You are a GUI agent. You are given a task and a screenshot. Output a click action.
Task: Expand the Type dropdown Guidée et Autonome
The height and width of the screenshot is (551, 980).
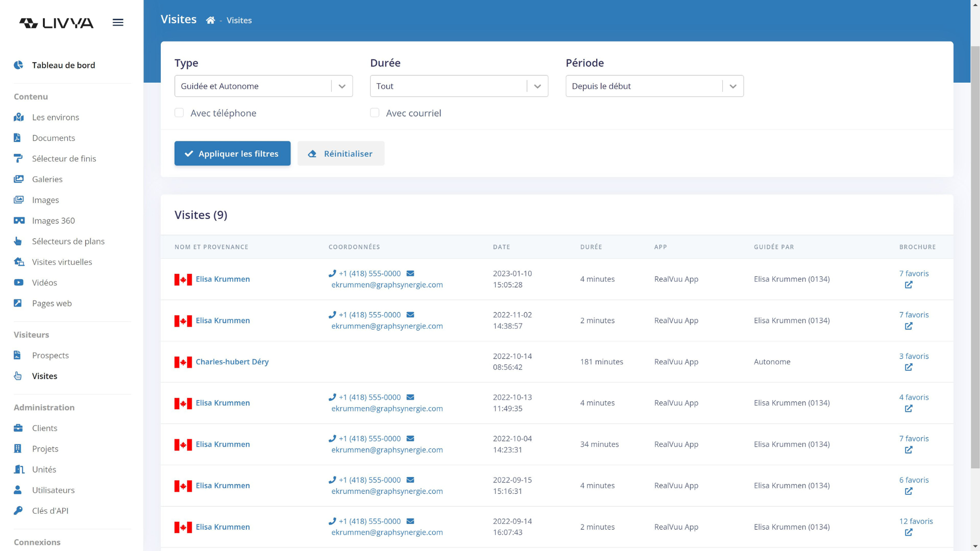(x=263, y=86)
